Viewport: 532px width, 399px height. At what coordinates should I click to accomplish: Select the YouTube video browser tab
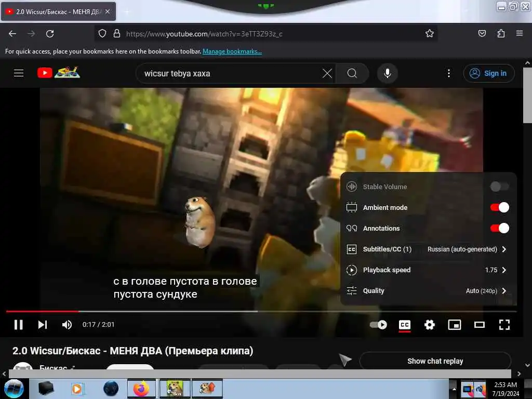click(58, 11)
